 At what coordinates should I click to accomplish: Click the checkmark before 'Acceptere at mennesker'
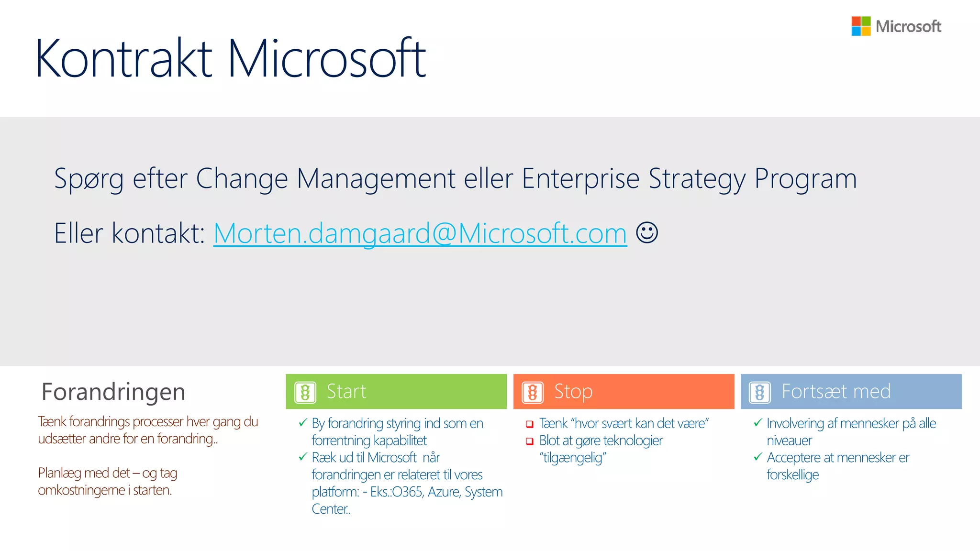757,457
